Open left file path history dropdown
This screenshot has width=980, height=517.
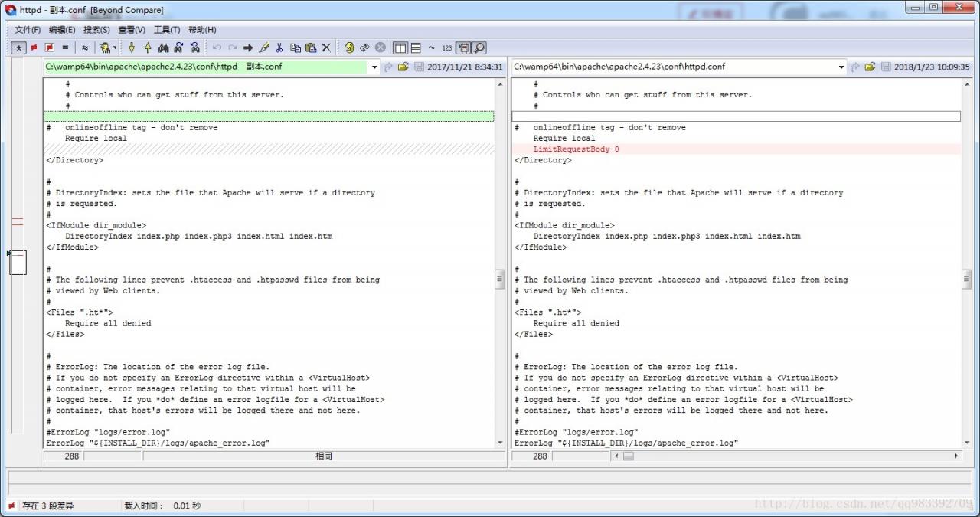[374, 67]
